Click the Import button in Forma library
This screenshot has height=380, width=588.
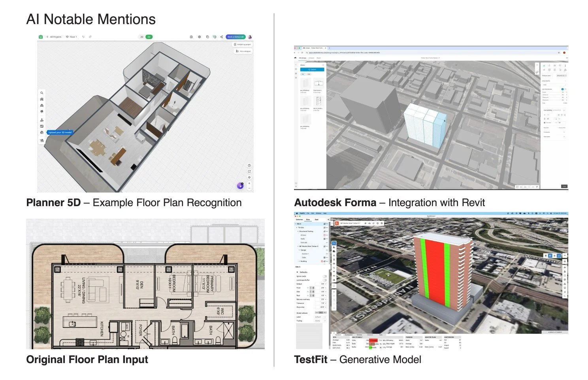[x=312, y=70]
